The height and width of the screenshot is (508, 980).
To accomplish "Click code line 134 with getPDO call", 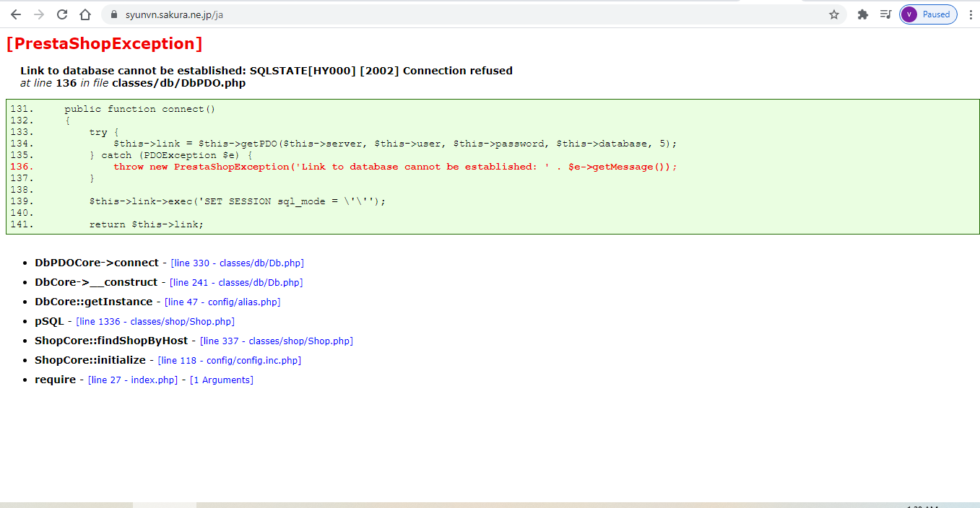I will coord(395,144).
